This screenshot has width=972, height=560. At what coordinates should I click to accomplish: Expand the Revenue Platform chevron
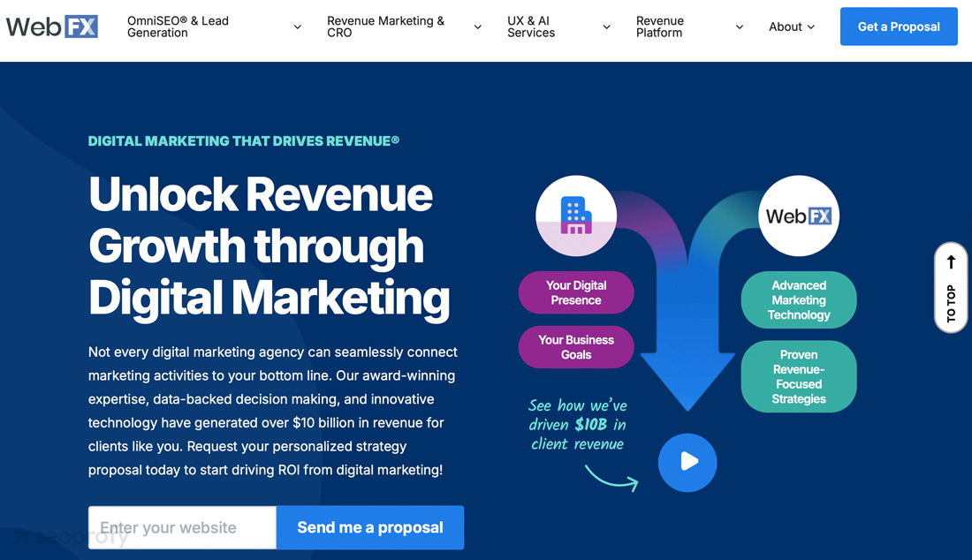[740, 27]
